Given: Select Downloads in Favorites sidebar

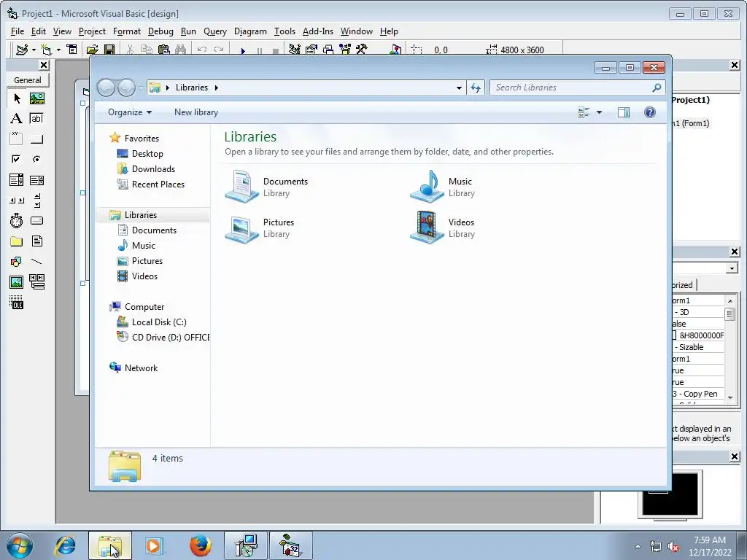Looking at the screenshot, I should pyautogui.click(x=153, y=169).
